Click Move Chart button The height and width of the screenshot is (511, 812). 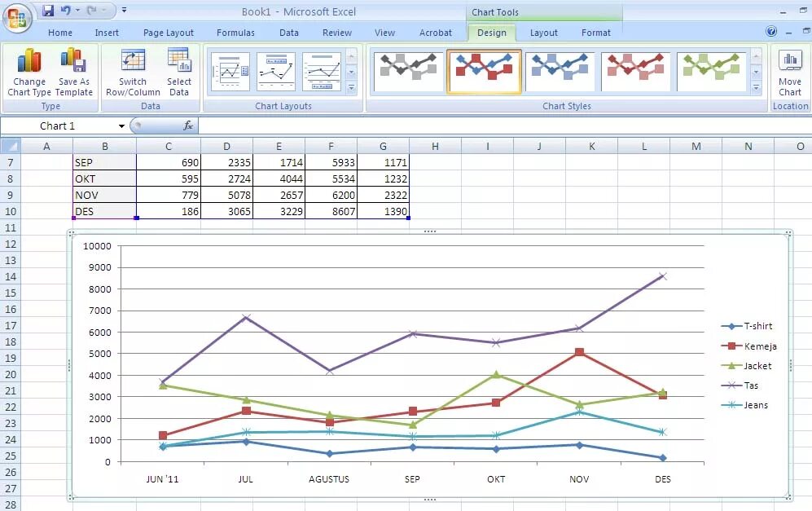point(790,73)
